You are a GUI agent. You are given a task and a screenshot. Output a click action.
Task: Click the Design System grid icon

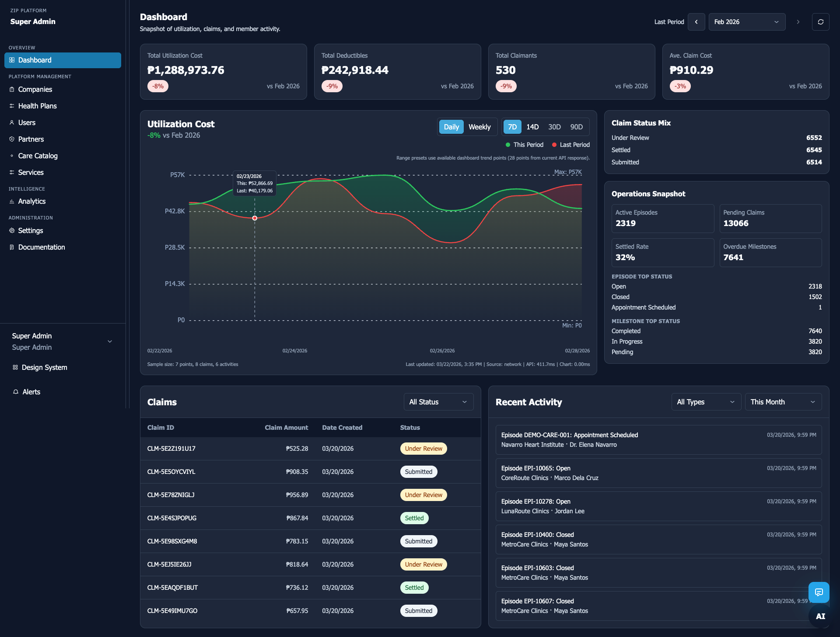click(15, 367)
